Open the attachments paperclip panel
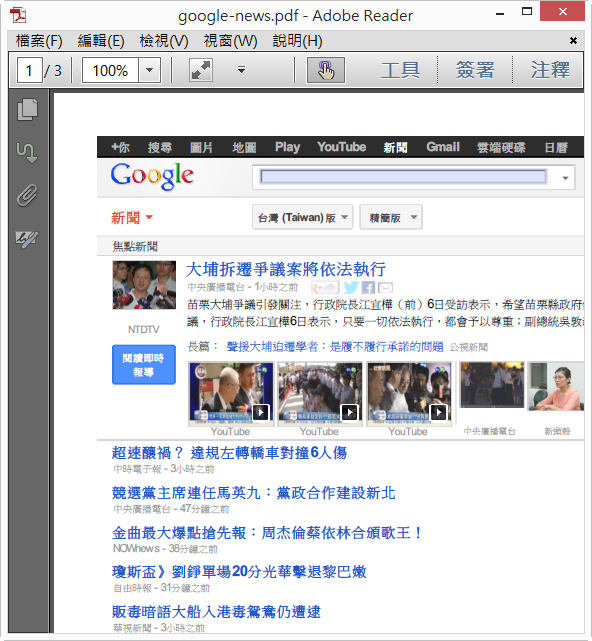This screenshot has height=641, width=592. click(27, 195)
